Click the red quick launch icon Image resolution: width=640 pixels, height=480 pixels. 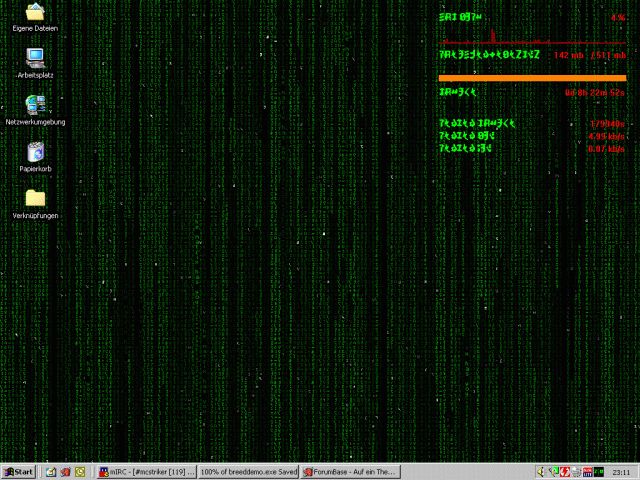click(x=65, y=472)
